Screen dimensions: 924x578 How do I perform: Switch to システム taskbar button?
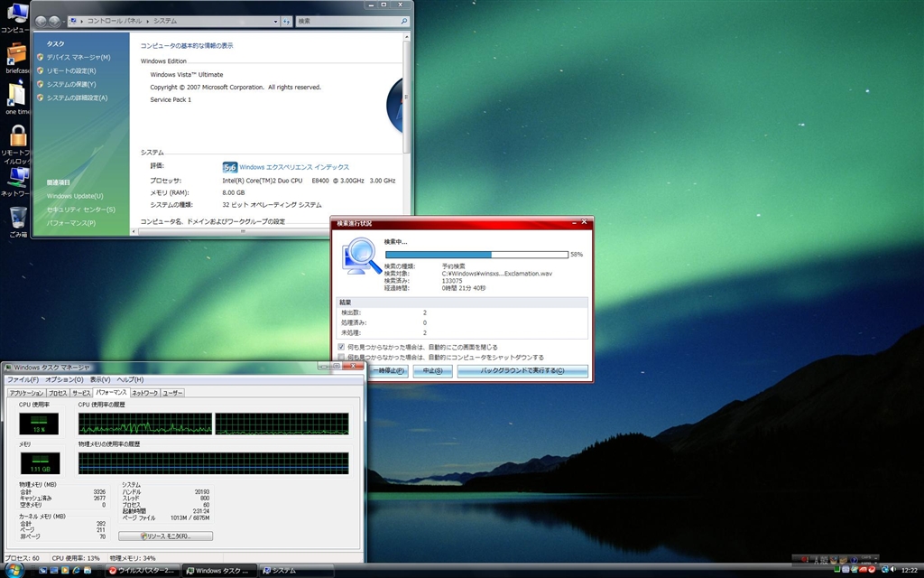(296, 571)
